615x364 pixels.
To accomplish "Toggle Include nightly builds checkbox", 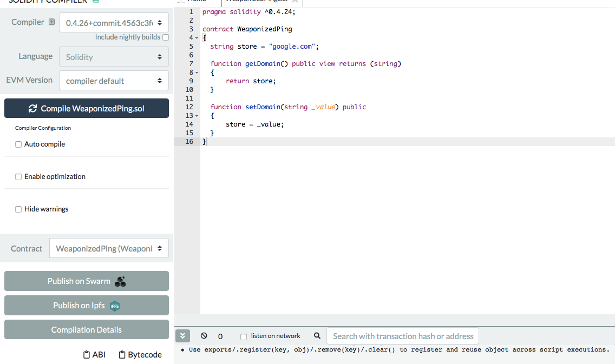I will click(x=166, y=37).
